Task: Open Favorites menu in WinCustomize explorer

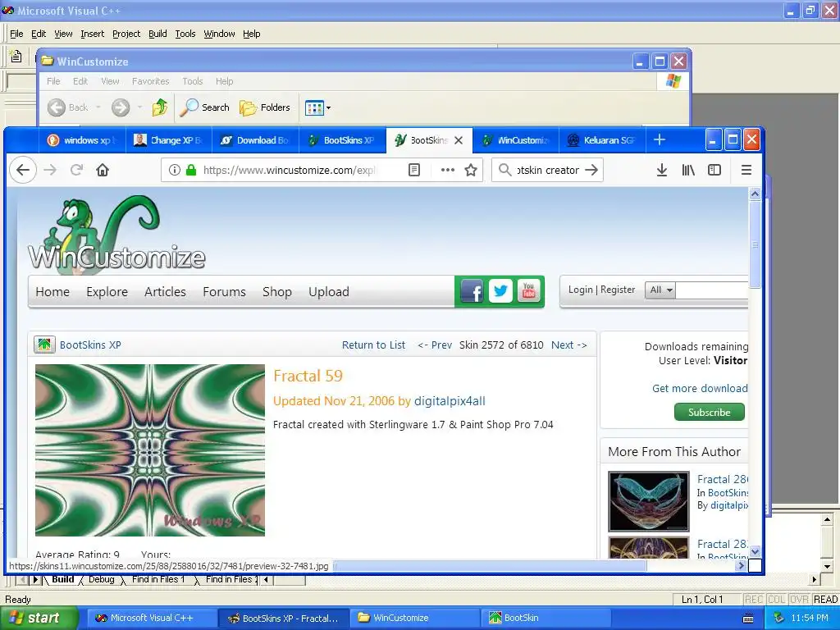Action: coord(151,81)
